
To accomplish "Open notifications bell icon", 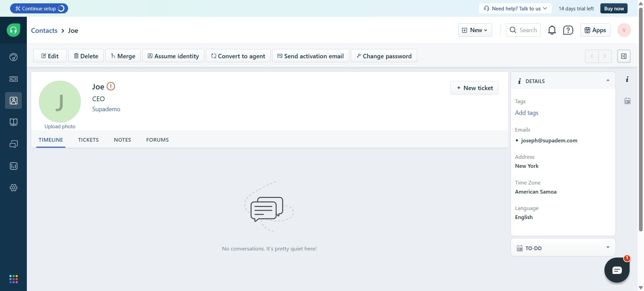I will pyautogui.click(x=552, y=30).
